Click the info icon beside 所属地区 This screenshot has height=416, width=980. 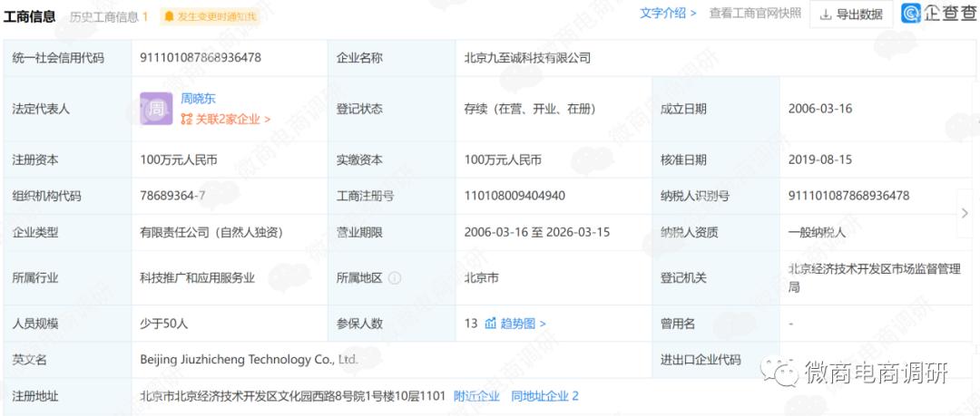pyautogui.click(x=395, y=278)
